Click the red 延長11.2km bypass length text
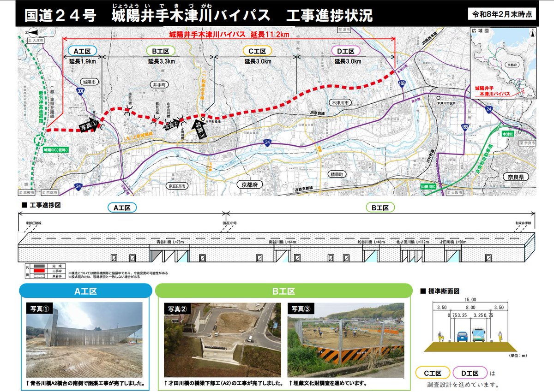 229,34
